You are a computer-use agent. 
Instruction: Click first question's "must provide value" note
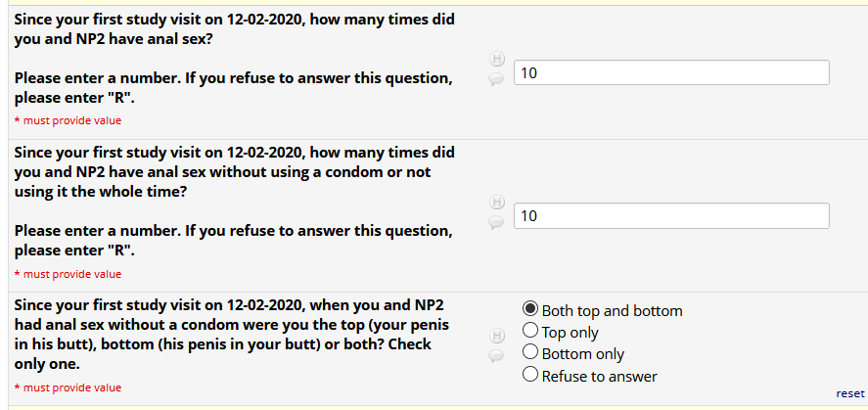(68, 120)
